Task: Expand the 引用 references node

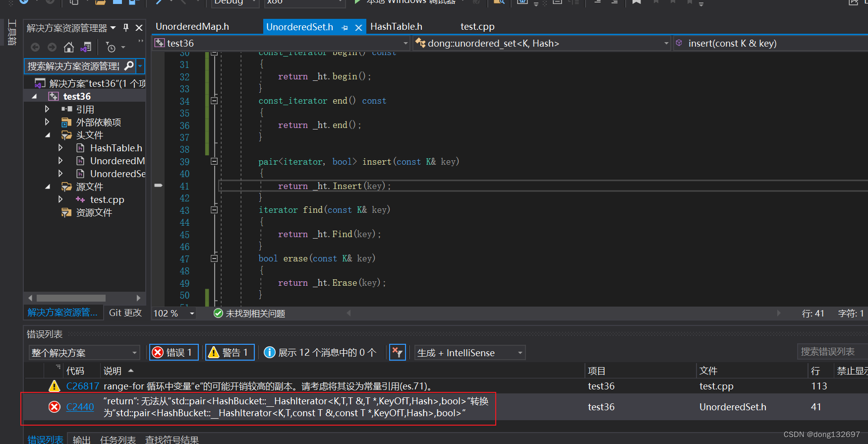Action: [x=47, y=109]
